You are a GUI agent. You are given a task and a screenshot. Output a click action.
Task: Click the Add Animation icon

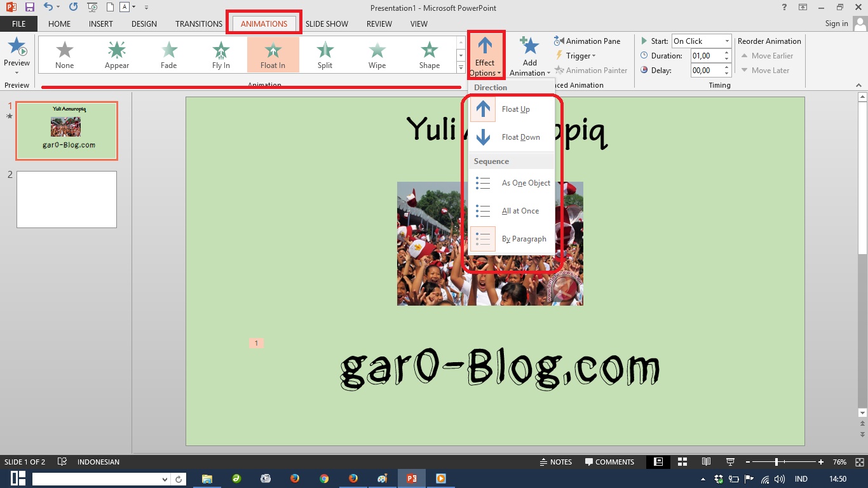(529, 48)
